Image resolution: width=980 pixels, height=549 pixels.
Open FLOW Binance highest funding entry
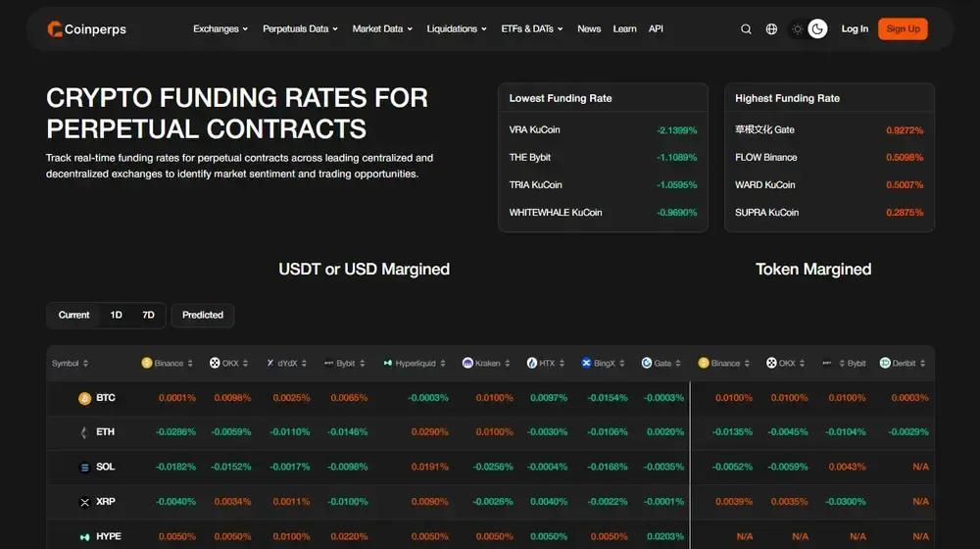pyautogui.click(x=829, y=158)
